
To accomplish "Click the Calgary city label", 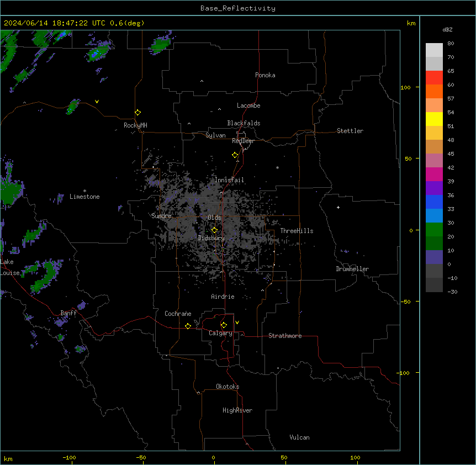I will [x=220, y=333].
